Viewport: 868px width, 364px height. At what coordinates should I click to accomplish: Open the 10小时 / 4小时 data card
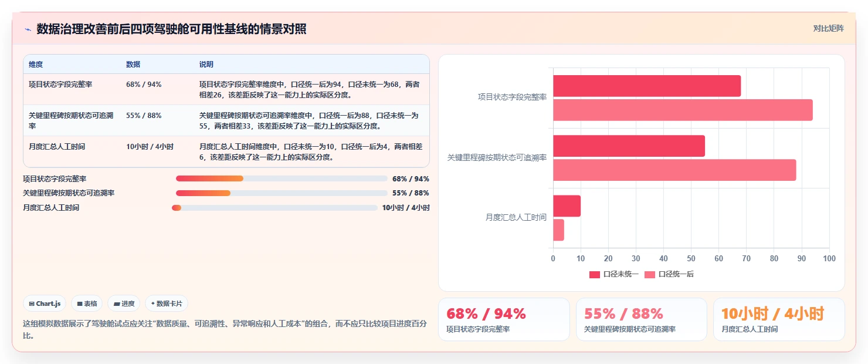coord(779,319)
